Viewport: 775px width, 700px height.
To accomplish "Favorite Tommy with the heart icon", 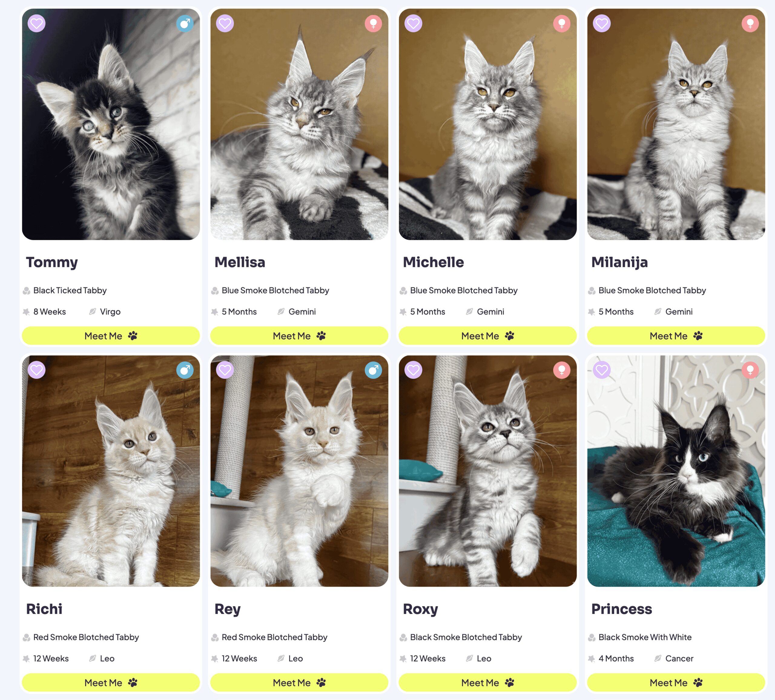I will click(x=37, y=23).
